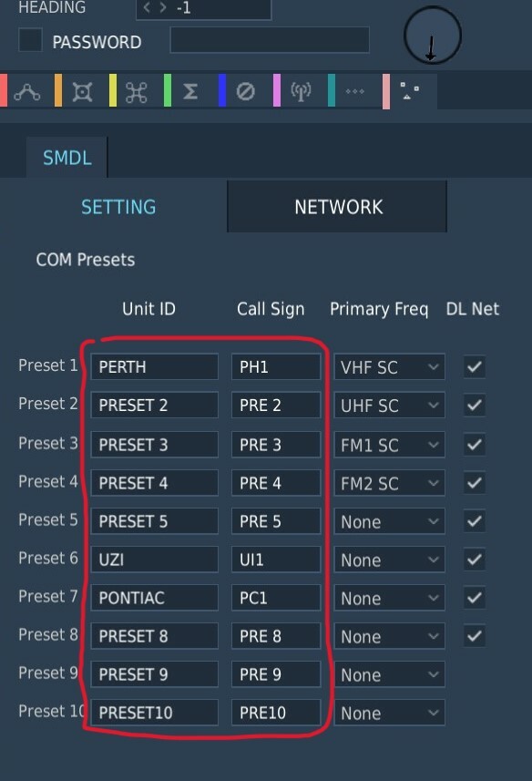Select the scattered points icon beside pink marker
532x781 pixels.
click(410, 90)
